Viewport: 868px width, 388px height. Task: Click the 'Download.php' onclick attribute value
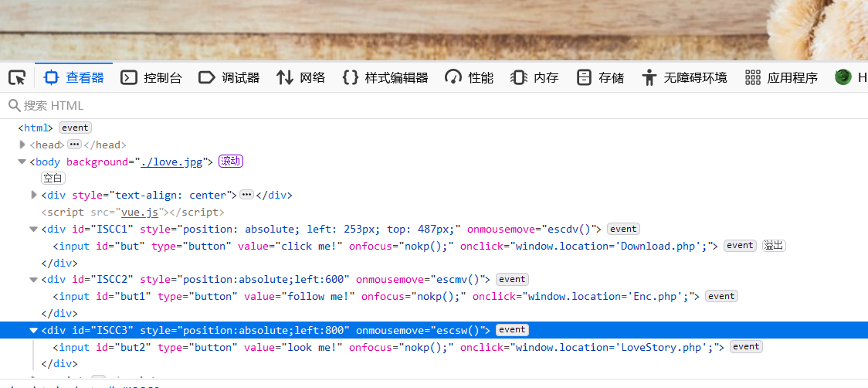pos(612,246)
